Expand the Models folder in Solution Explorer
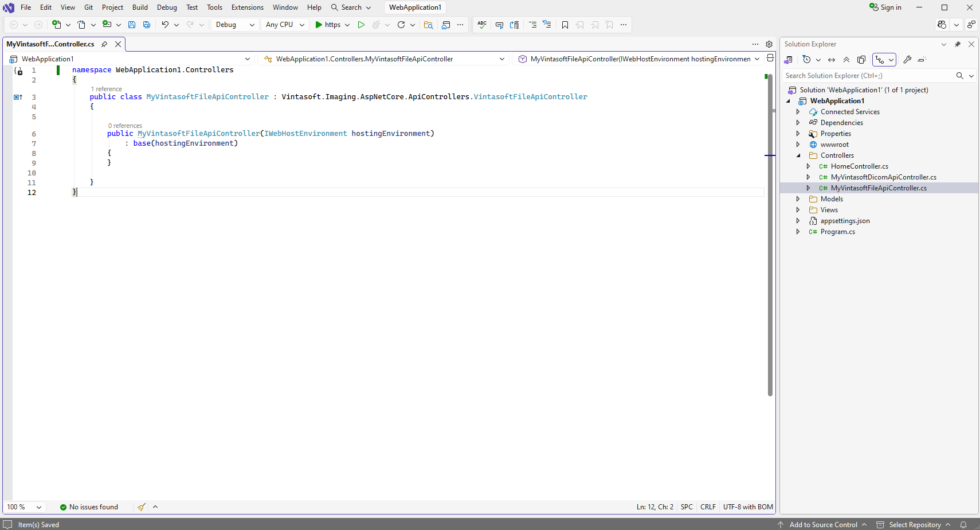This screenshot has width=980, height=530. (x=798, y=199)
